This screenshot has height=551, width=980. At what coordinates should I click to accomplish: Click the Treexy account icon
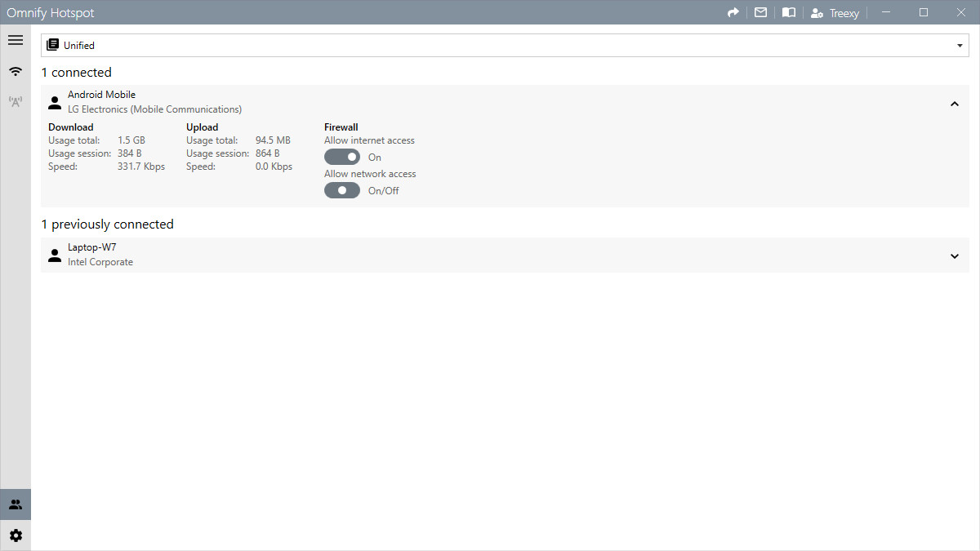point(817,12)
